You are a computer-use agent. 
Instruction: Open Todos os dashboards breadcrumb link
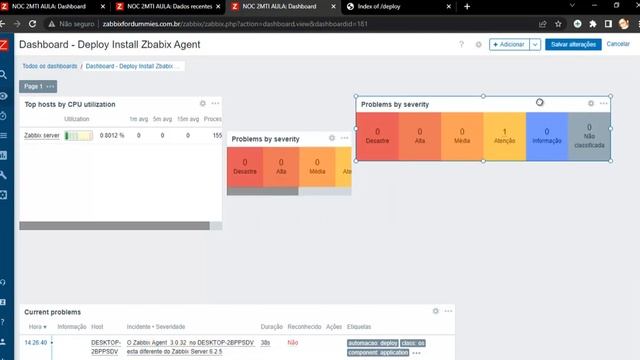coord(50,66)
